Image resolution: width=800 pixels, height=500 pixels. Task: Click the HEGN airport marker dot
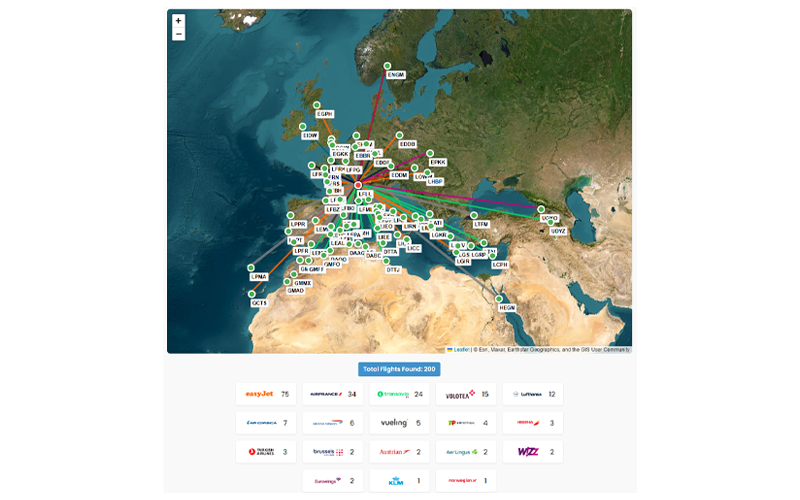tap(499, 299)
